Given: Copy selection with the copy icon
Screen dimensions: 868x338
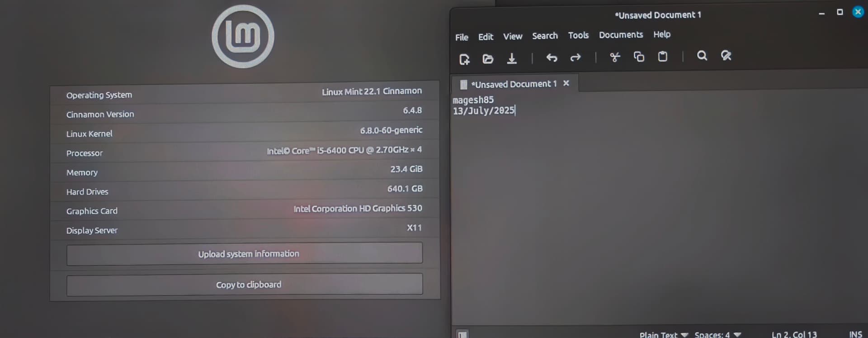Looking at the screenshot, I should click(639, 57).
